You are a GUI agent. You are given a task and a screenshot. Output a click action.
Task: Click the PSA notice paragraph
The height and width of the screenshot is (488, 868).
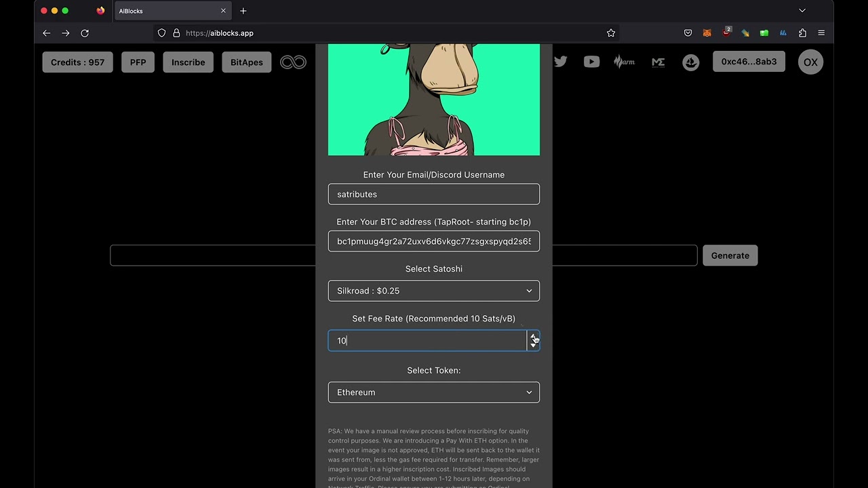click(x=434, y=459)
